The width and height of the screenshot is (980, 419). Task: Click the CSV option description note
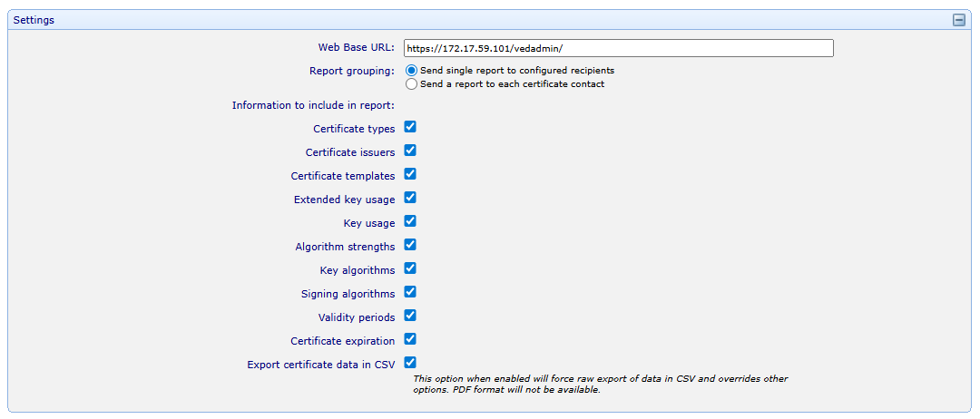(599, 384)
